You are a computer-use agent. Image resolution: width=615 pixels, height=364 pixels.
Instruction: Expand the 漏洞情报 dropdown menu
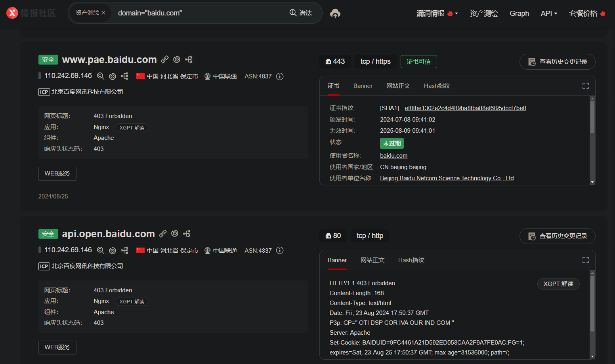[437, 13]
